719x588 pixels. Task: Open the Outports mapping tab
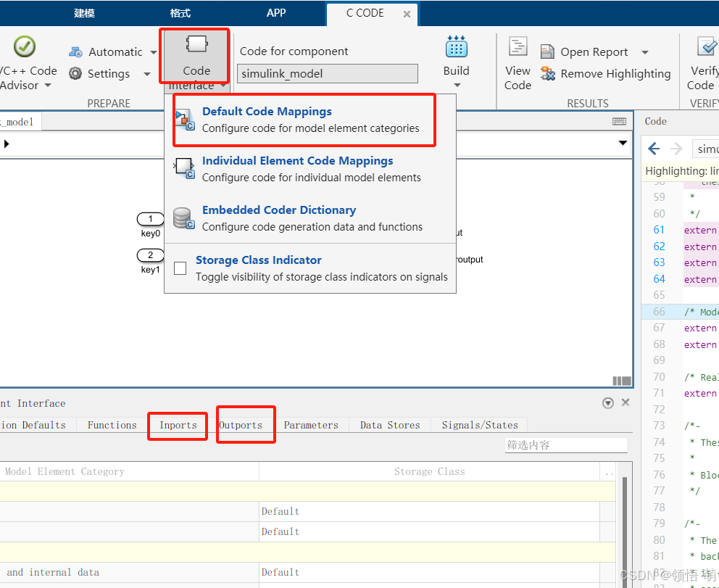click(241, 425)
